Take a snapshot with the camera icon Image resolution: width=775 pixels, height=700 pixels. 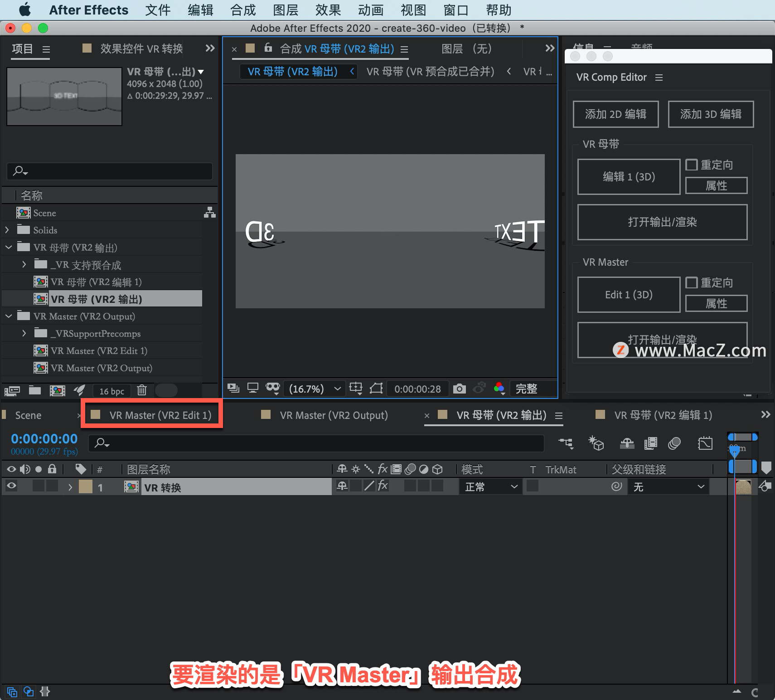click(x=460, y=389)
